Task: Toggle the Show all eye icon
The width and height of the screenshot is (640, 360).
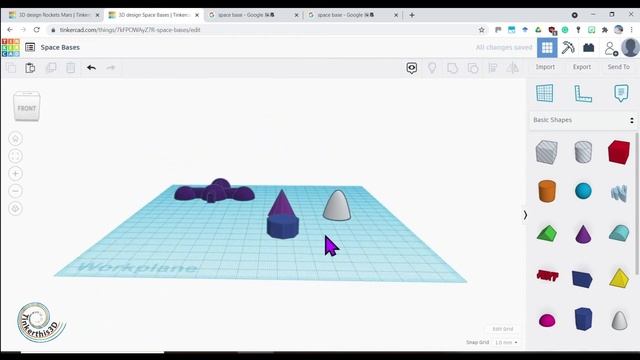Action: pos(411,68)
